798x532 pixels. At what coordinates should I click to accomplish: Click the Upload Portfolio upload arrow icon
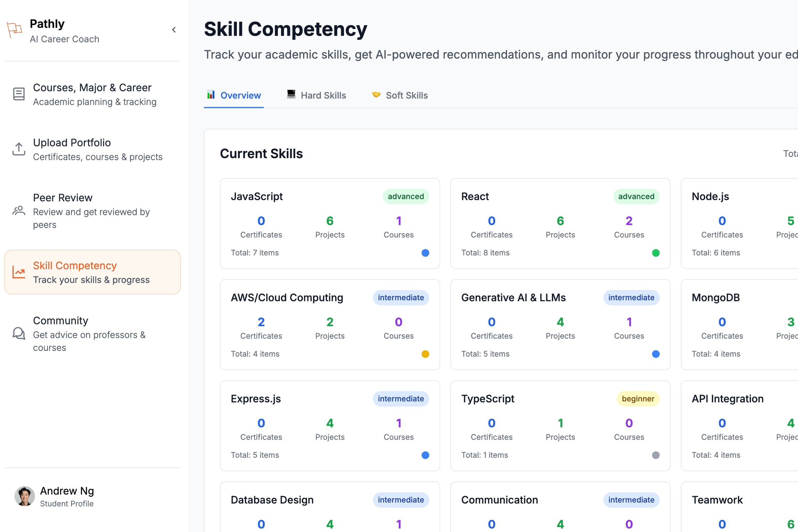pos(19,149)
